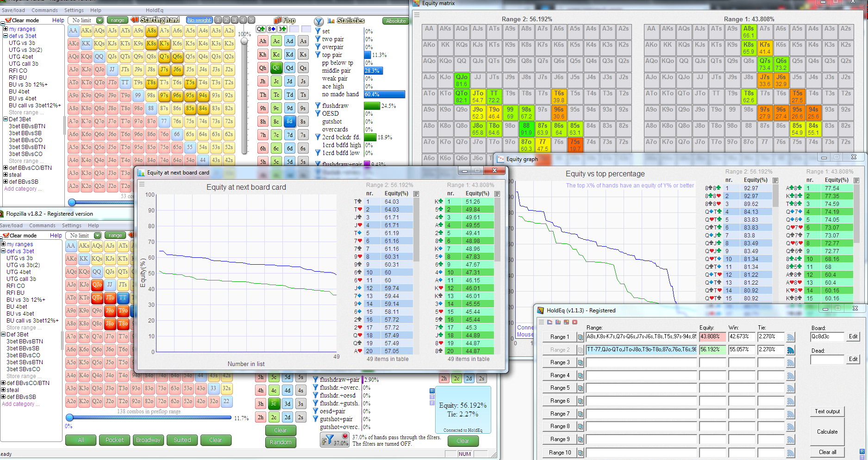Screen dimensions: 868x460
Task: Open Help menu in lower Flopzilla menu bar
Action: tap(94, 226)
